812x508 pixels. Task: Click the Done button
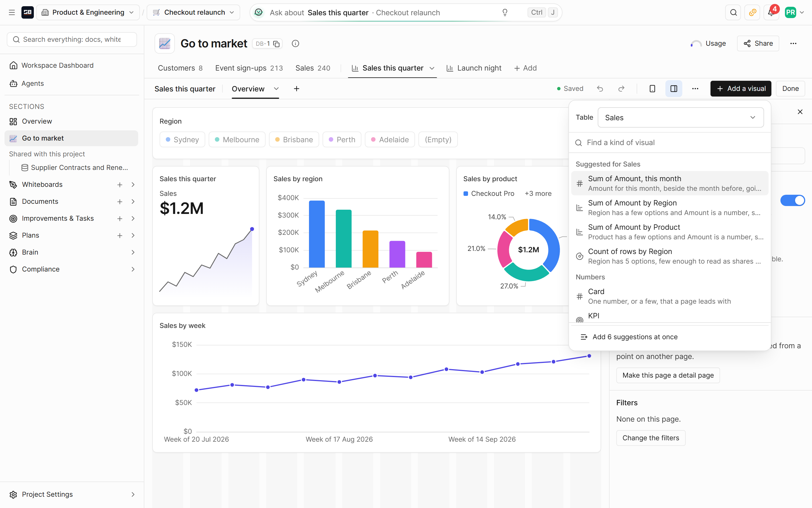click(x=790, y=89)
